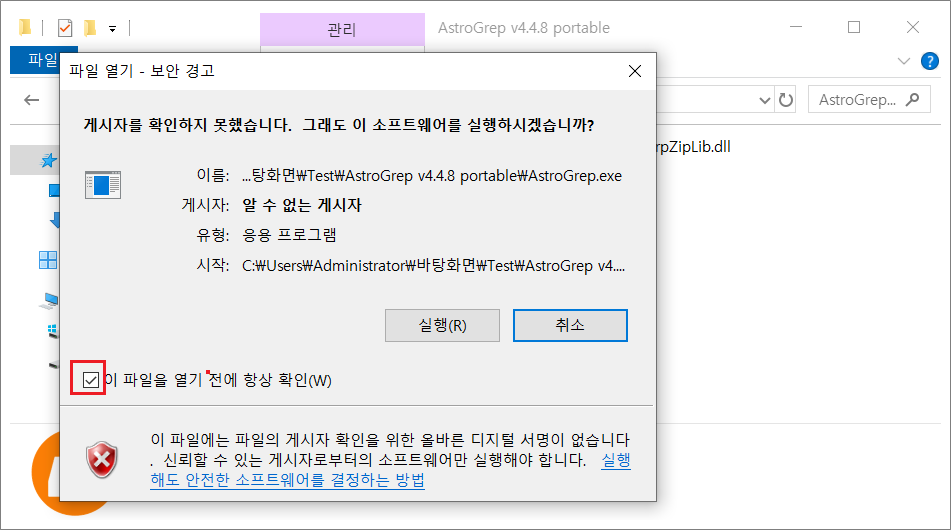Expand the Explorer ribbon with chevron
The width and height of the screenshot is (951, 530).
(904, 61)
